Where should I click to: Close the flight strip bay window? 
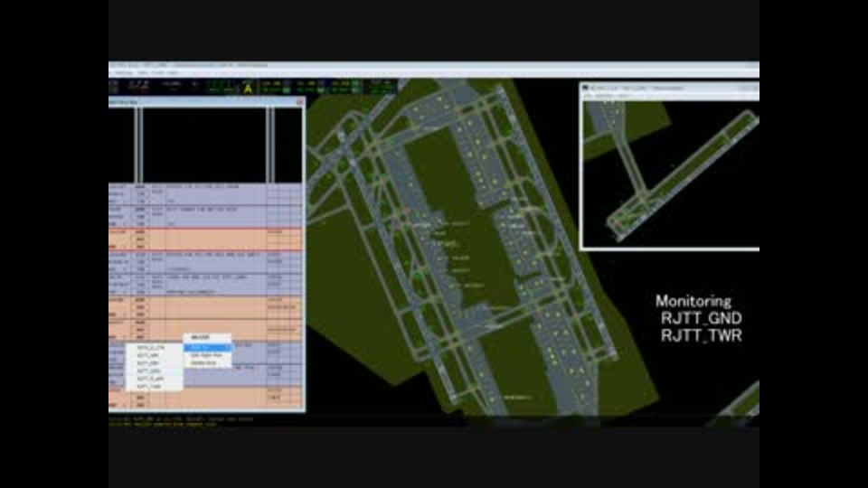coord(300,102)
